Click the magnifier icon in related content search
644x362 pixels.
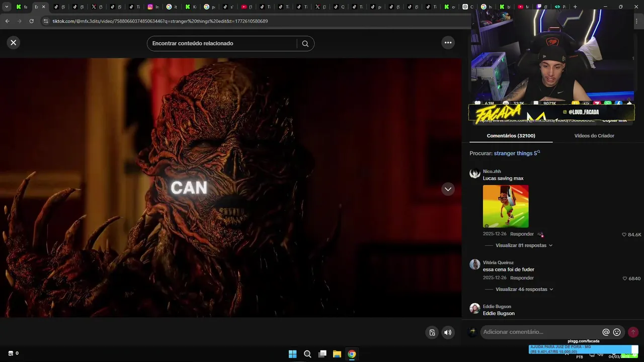pyautogui.click(x=305, y=44)
